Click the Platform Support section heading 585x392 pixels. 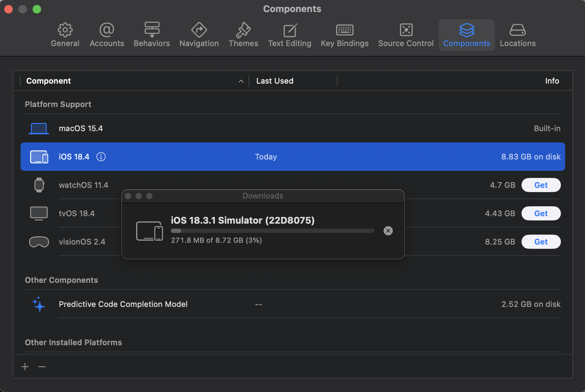pyautogui.click(x=58, y=104)
